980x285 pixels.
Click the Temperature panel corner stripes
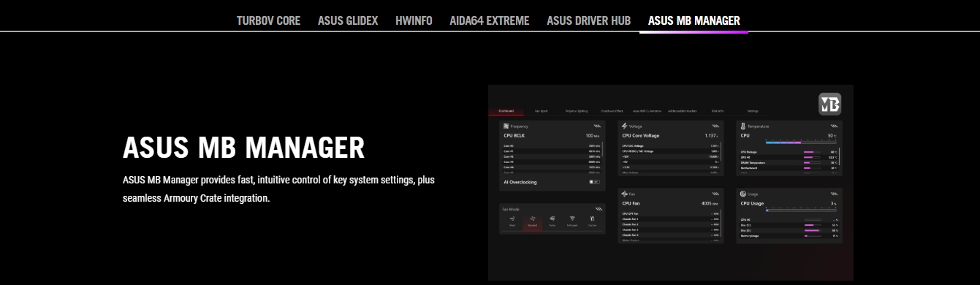[x=834, y=126]
